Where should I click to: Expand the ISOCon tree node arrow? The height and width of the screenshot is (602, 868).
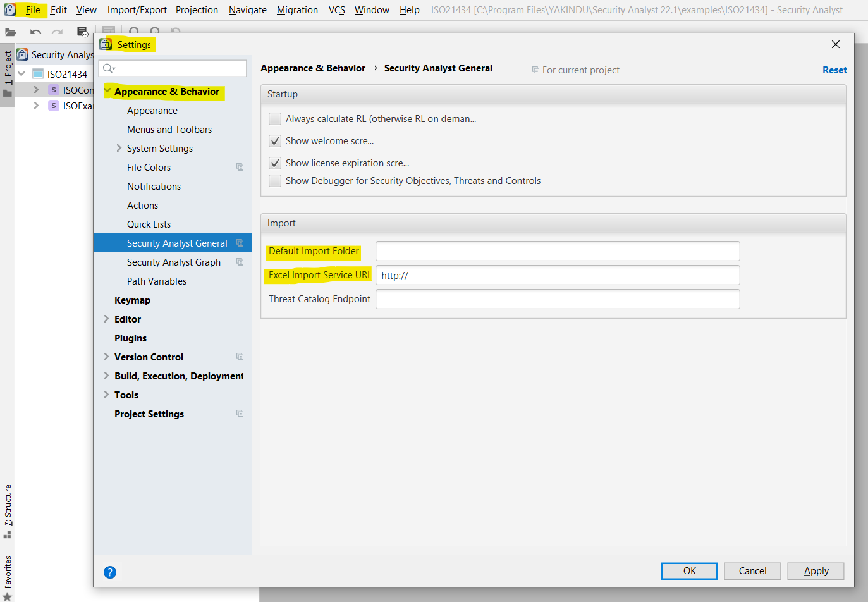coord(36,90)
